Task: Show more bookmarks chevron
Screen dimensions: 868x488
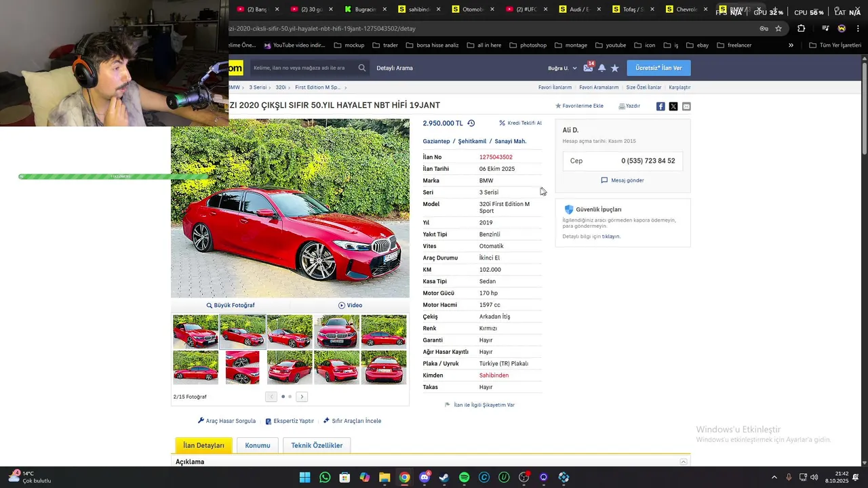Action: tap(791, 45)
